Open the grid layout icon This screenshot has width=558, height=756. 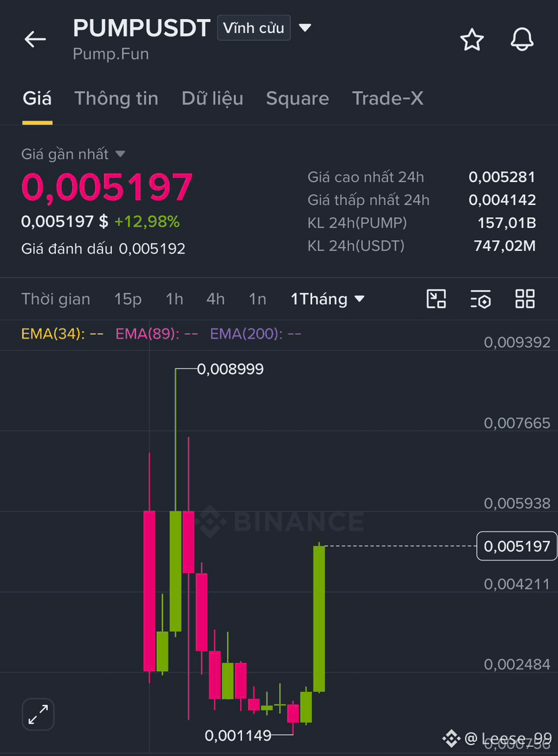[525, 299]
